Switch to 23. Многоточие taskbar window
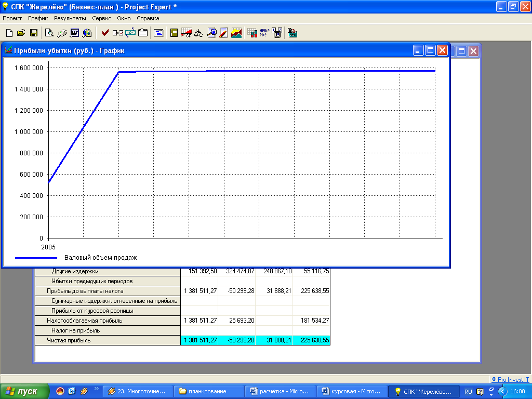Screen dimensions: 532x399 point(137,391)
